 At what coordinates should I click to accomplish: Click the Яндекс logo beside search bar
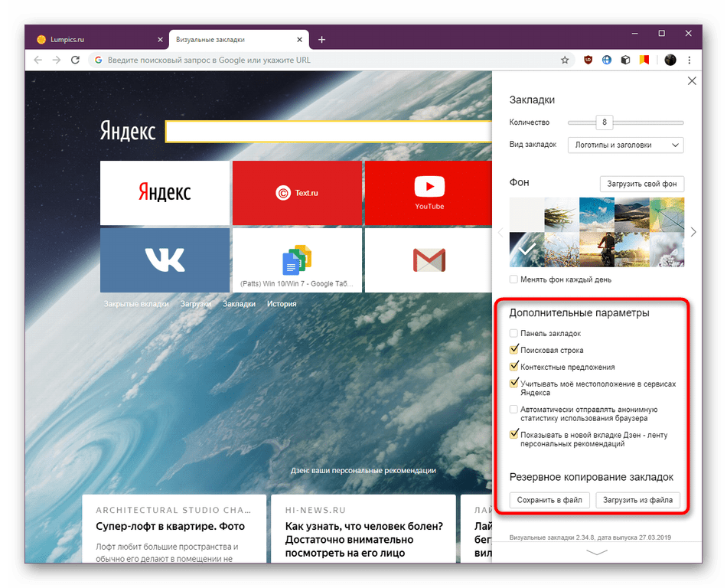pos(128,131)
